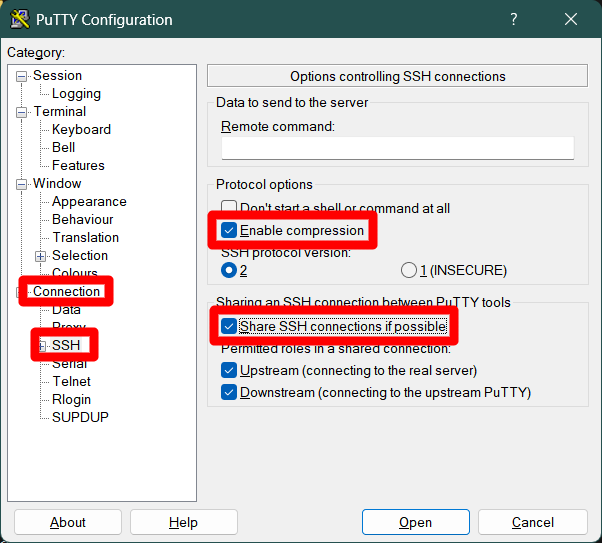Open Appearance settings
Image resolution: width=602 pixels, height=543 pixels.
[89, 202]
